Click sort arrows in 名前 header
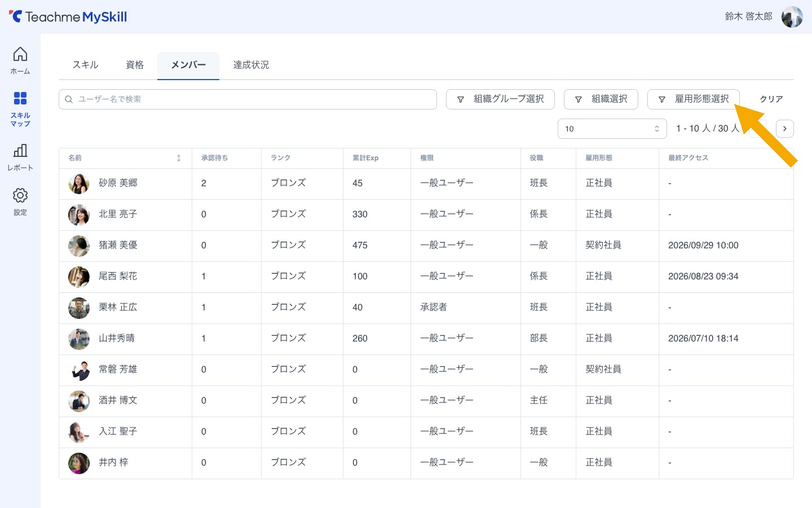This screenshot has height=508, width=812. 179,158
